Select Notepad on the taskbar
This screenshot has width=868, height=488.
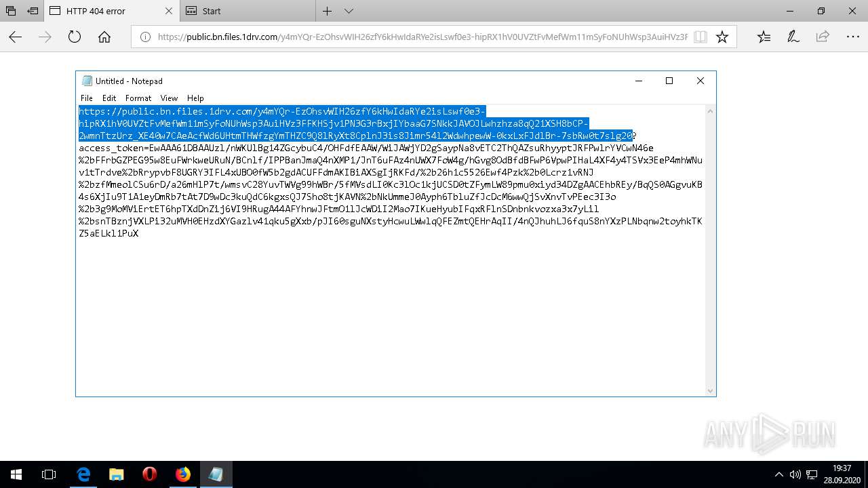coord(216,474)
